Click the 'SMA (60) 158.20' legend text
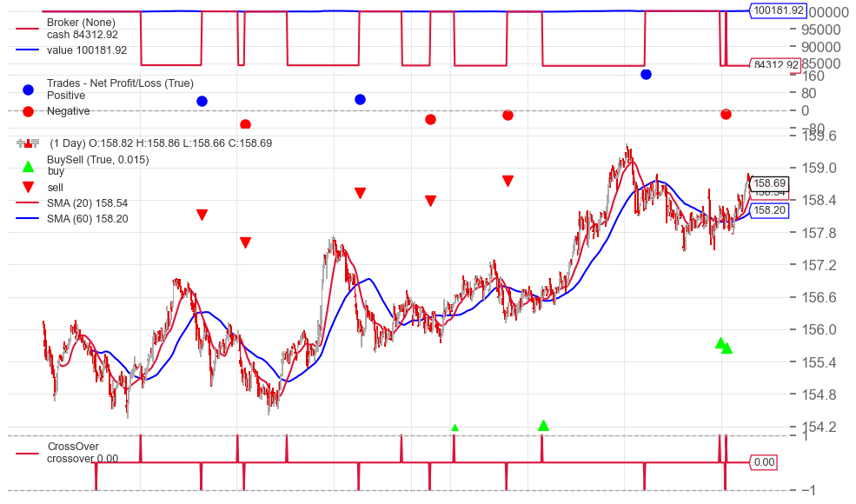856x504 pixels. click(88, 219)
